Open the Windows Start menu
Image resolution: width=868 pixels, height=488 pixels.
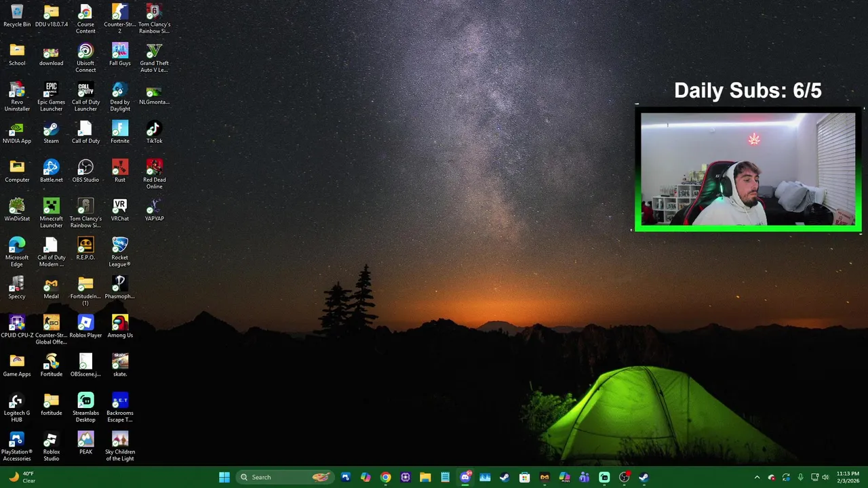[224, 477]
